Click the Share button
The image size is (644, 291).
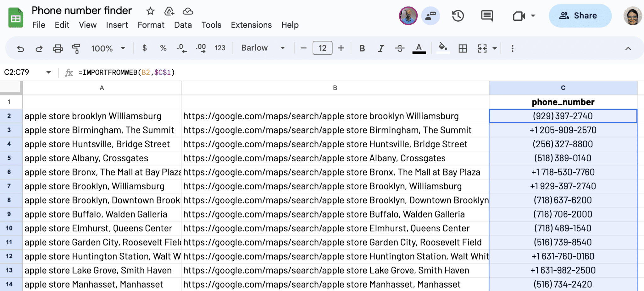[x=580, y=15]
